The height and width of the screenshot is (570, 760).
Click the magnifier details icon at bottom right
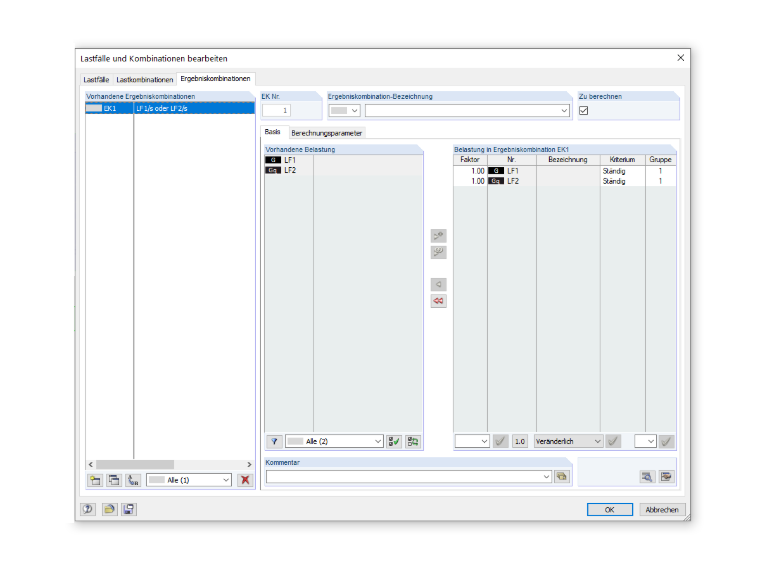(647, 476)
